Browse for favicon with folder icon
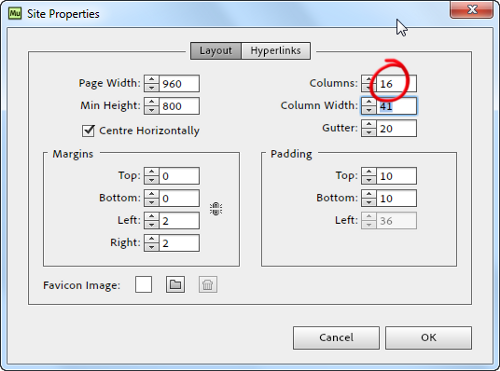The image size is (500, 371). (175, 285)
